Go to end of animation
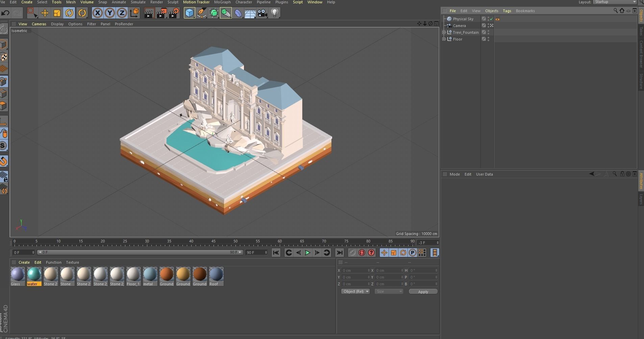Image resolution: width=644 pixels, height=339 pixels. click(340, 253)
